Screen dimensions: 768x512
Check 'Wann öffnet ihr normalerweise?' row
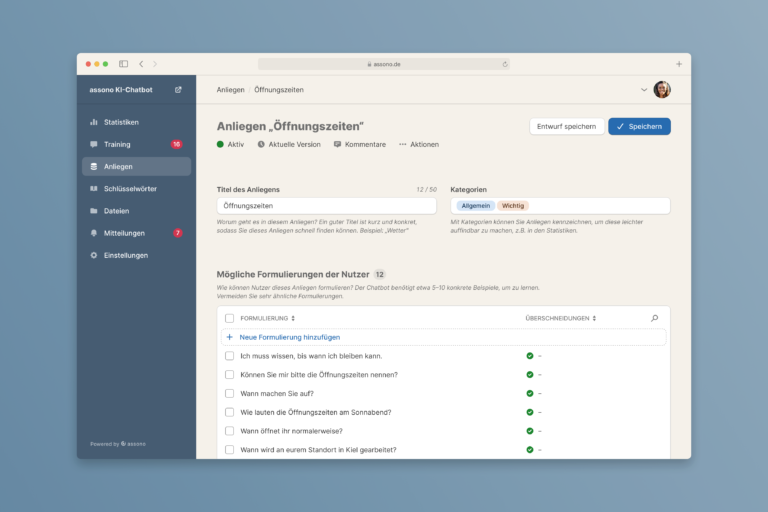(229, 431)
